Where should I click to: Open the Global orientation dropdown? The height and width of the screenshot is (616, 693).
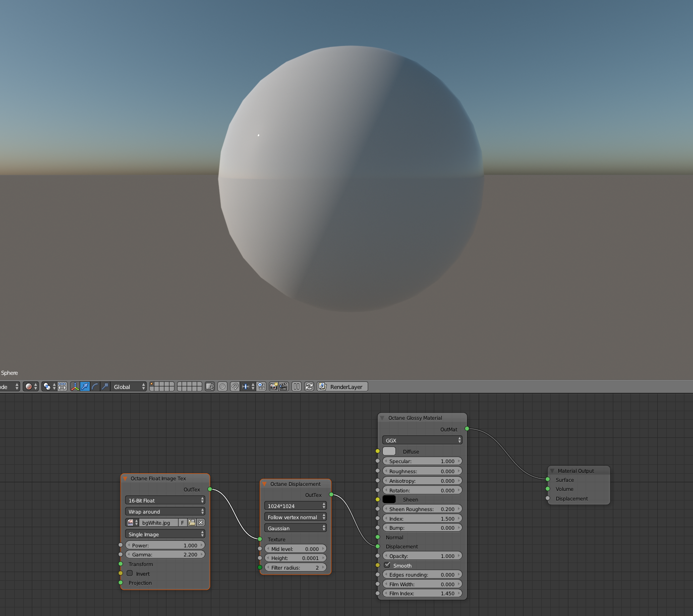129,386
